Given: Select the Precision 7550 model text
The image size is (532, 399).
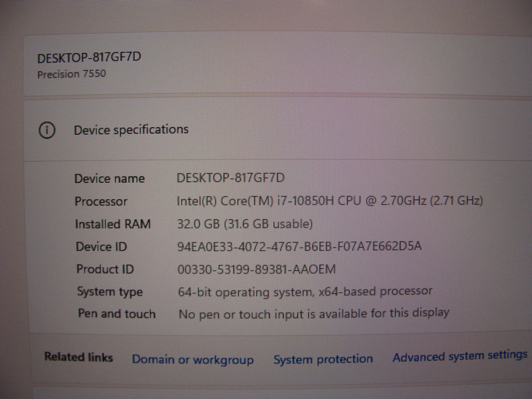Looking at the screenshot, I should pos(71,74).
